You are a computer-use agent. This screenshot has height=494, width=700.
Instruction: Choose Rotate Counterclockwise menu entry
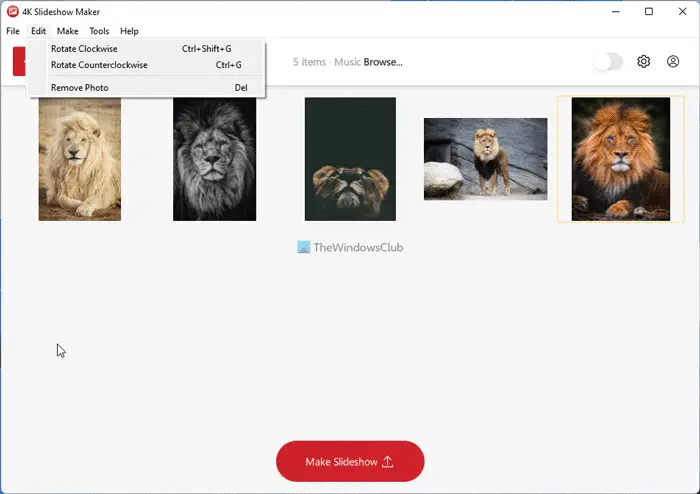point(146,65)
